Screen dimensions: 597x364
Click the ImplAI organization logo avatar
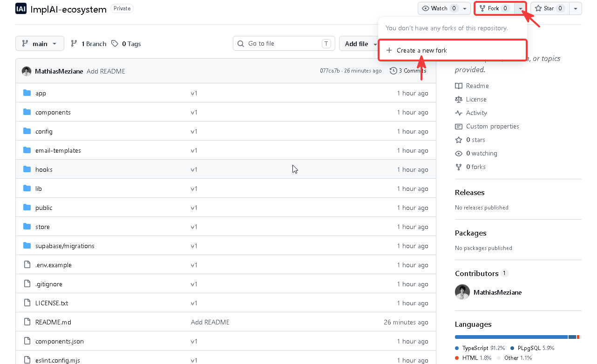(21, 8)
